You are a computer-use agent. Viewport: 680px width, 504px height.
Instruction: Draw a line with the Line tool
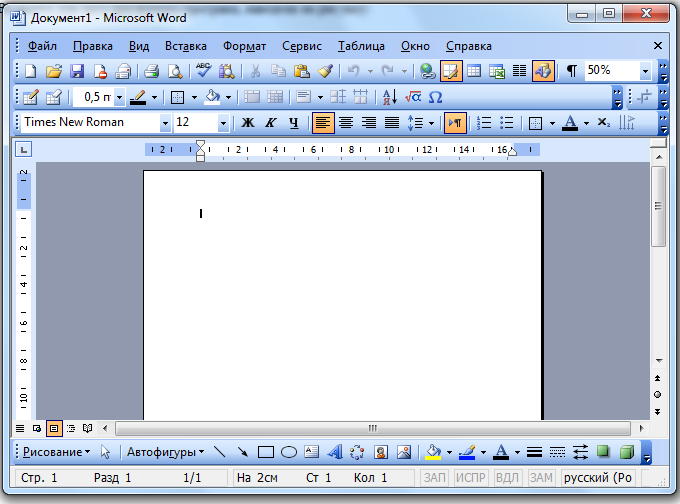220,452
